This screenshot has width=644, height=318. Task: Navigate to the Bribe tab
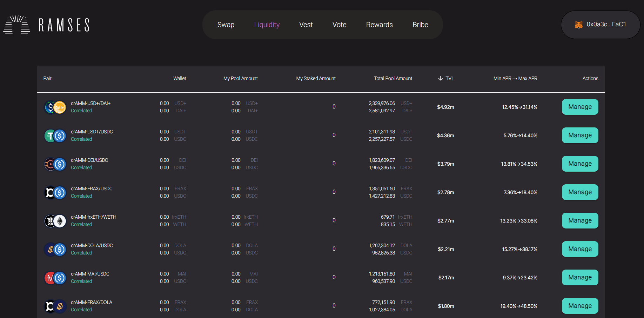click(420, 25)
